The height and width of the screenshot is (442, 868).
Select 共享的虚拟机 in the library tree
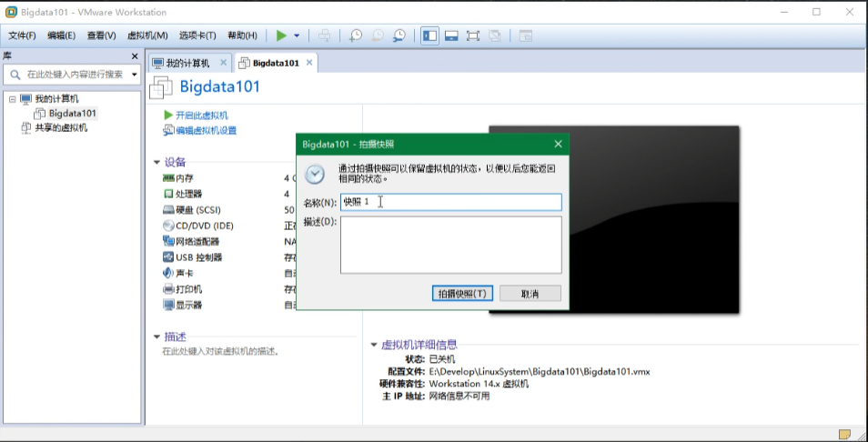61,128
